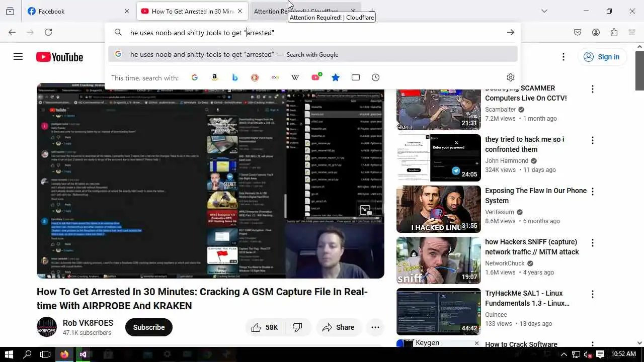Subscribe to Rob VK8FOES

pos(149,327)
